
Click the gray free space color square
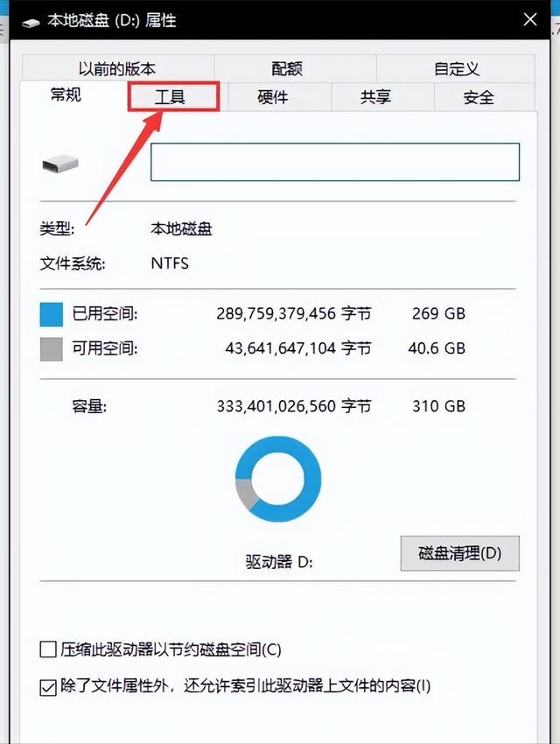click(x=52, y=349)
